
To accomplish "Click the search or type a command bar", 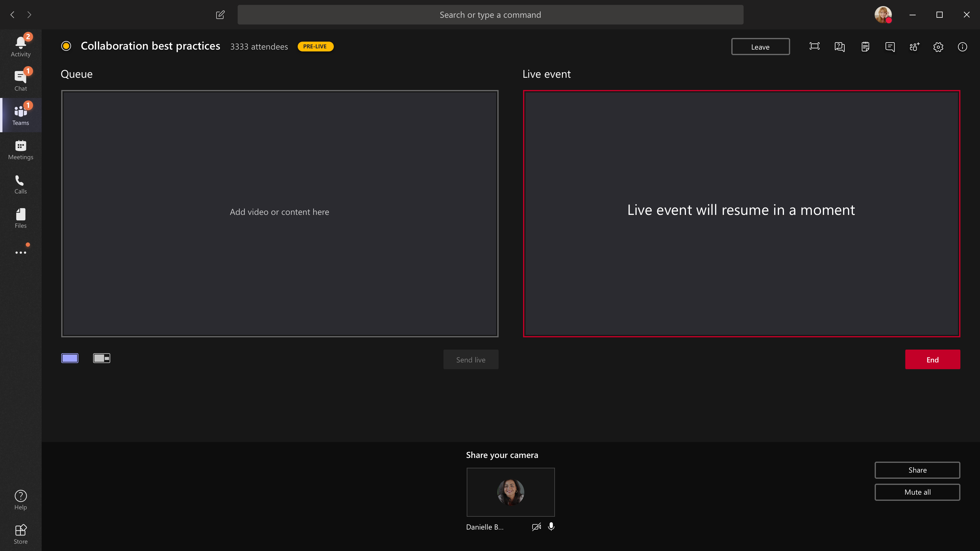I will (x=490, y=15).
